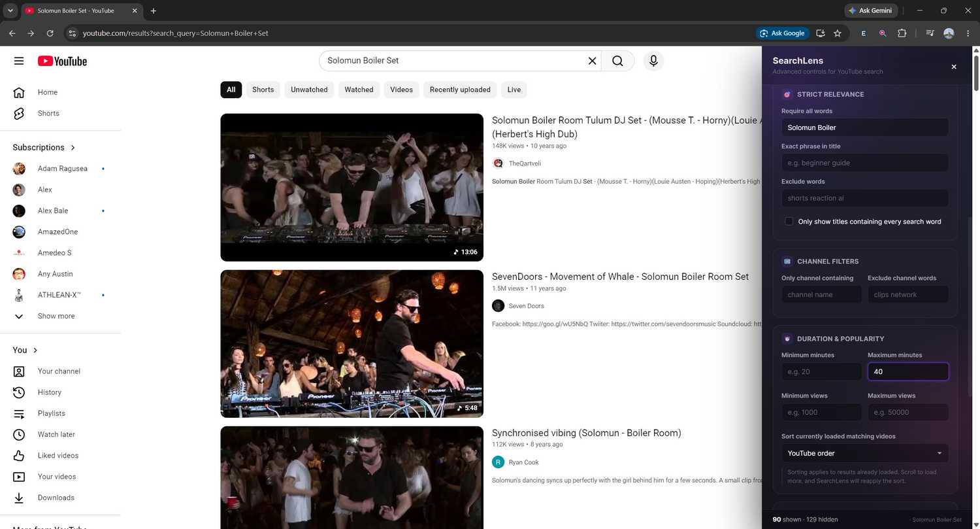Open the Chrome profile avatar

click(x=949, y=33)
